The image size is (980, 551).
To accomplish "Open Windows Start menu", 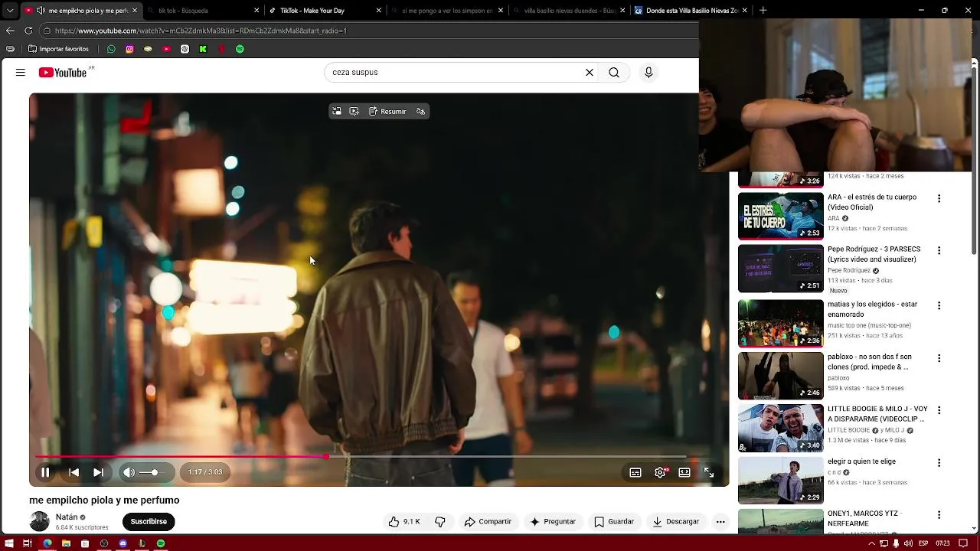I will (x=8, y=543).
